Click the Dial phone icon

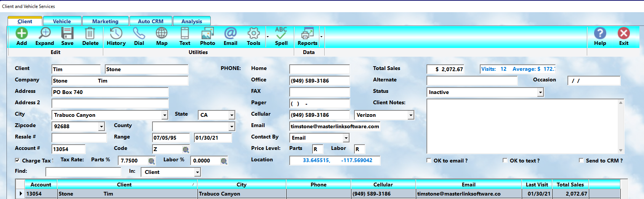click(x=139, y=37)
